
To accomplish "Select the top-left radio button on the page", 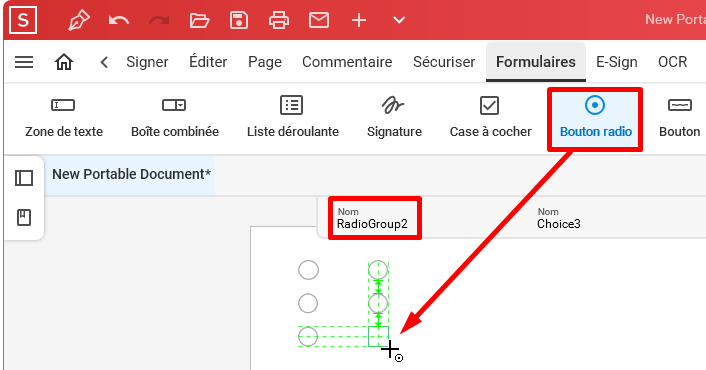I will point(308,270).
